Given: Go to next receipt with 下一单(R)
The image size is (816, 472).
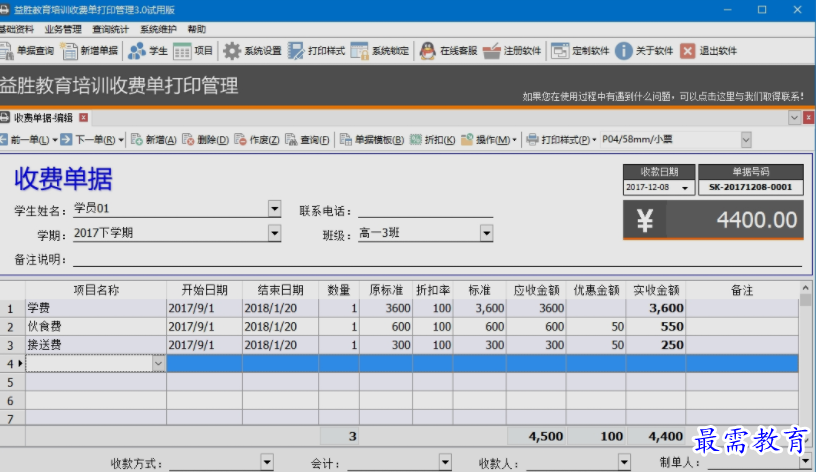Looking at the screenshot, I should click(x=88, y=139).
